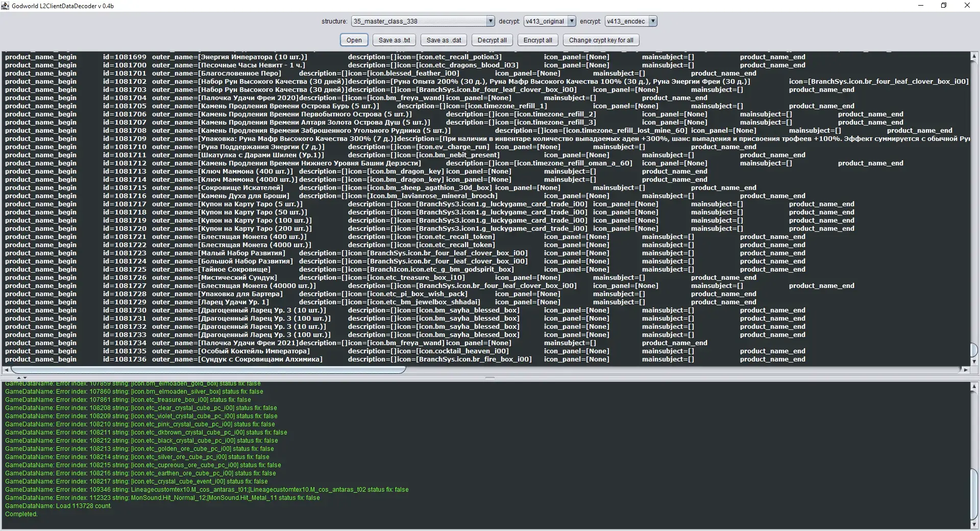Click Change crypt key for all

pos(601,40)
